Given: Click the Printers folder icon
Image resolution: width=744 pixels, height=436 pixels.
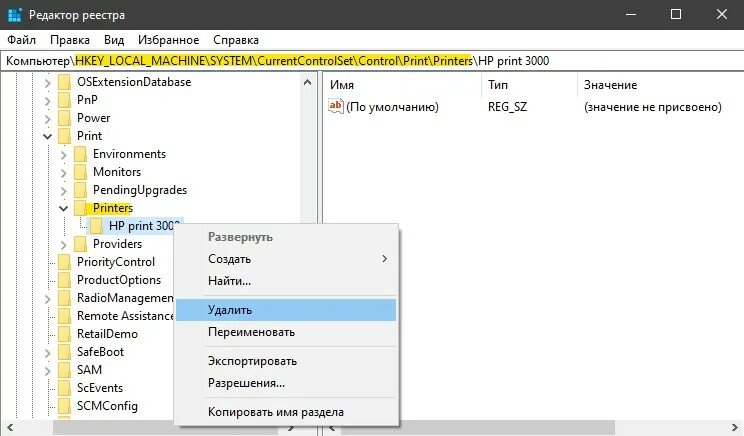Looking at the screenshot, I should tap(81, 208).
